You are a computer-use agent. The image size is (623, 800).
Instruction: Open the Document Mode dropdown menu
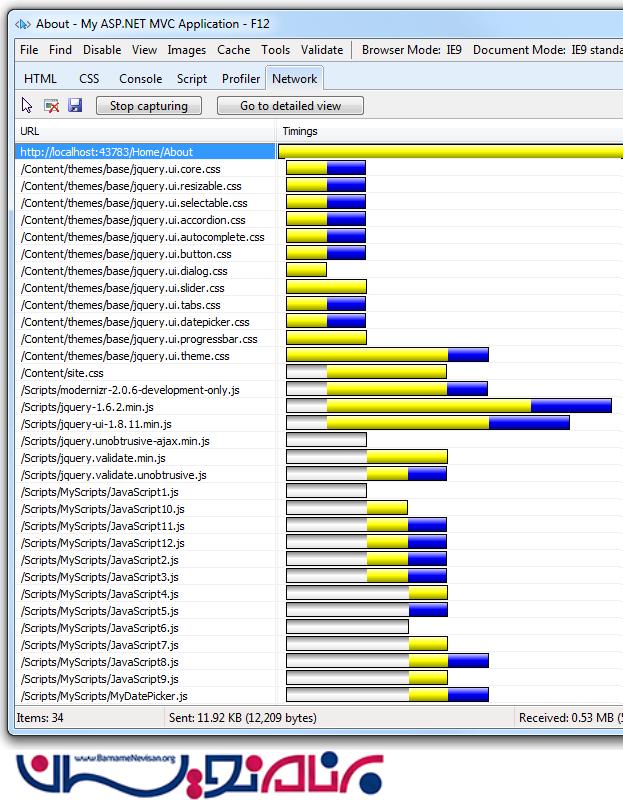545,49
